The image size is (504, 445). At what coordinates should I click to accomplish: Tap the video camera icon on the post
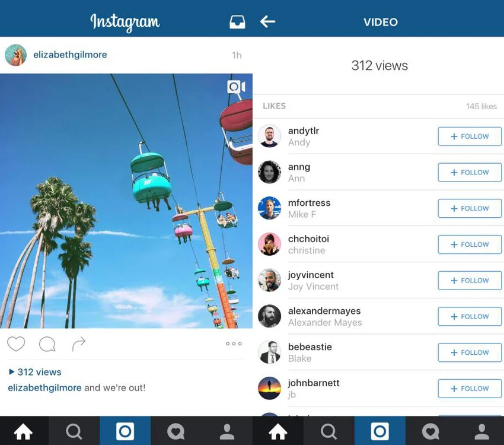(236, 87)
